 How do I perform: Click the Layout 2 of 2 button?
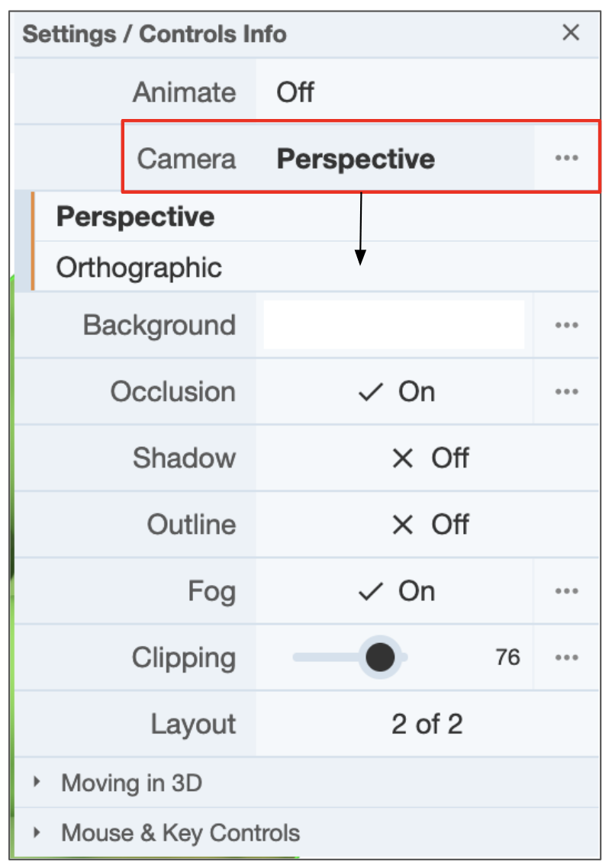[427, 724]
